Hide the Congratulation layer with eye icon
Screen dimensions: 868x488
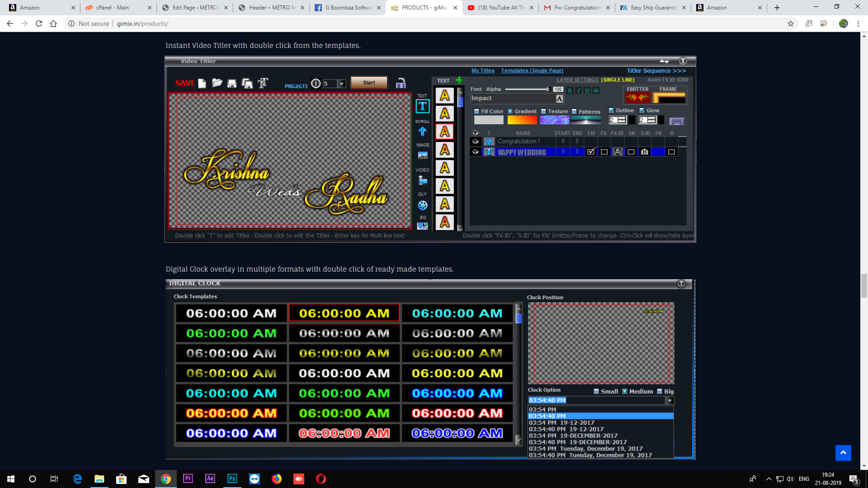(x=475, y=141)
